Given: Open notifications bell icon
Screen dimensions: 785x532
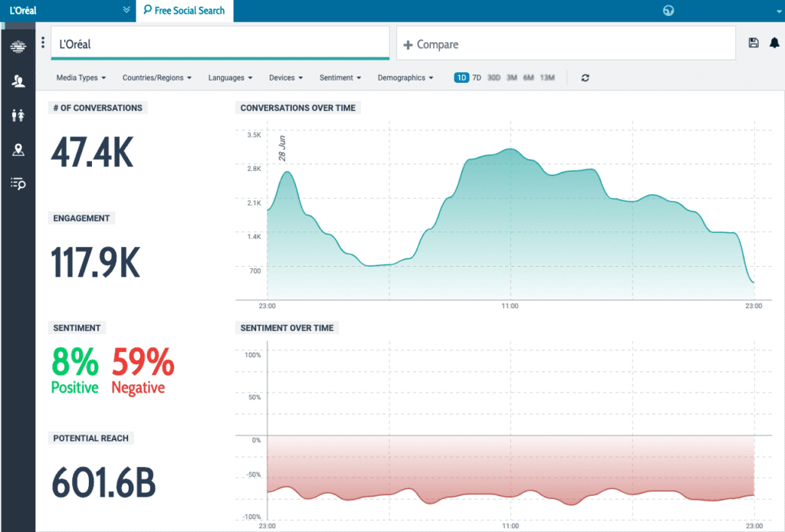Looking at the screenshot, I should point(774,44).
